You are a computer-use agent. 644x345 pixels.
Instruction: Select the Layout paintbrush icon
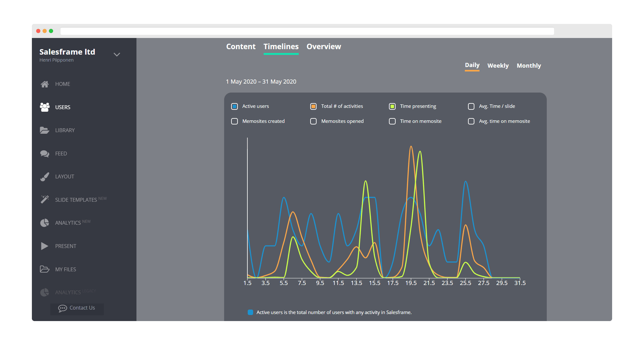coord(45,176)
